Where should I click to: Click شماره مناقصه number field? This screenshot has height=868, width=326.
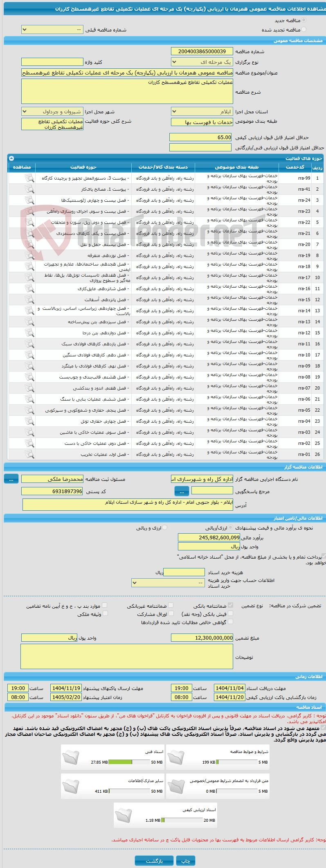coord(202,51)
